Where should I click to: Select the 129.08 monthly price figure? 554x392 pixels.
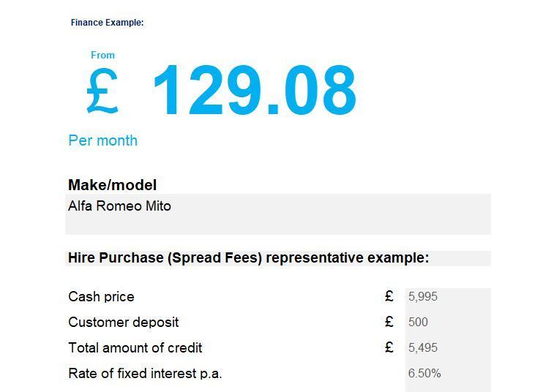click(x=255, y=90)
